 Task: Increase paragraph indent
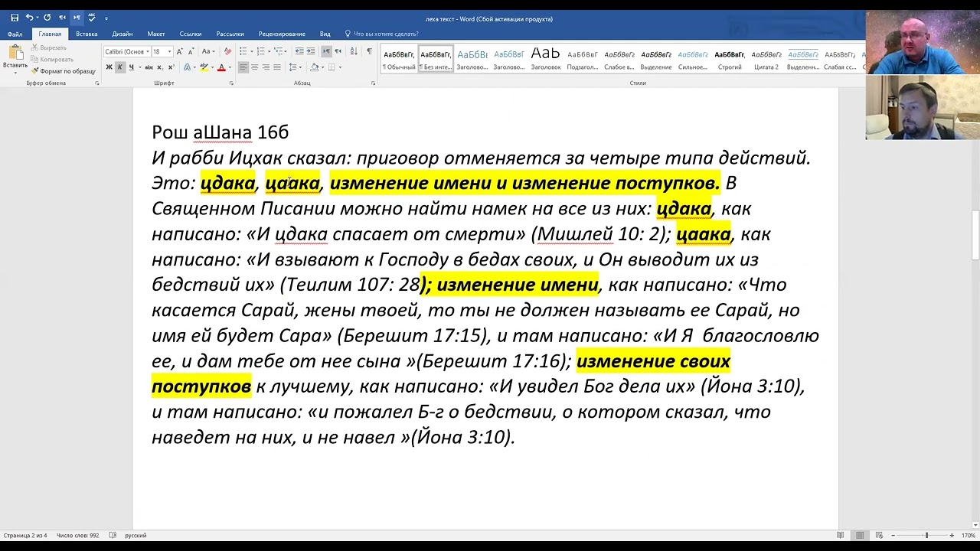311,51
